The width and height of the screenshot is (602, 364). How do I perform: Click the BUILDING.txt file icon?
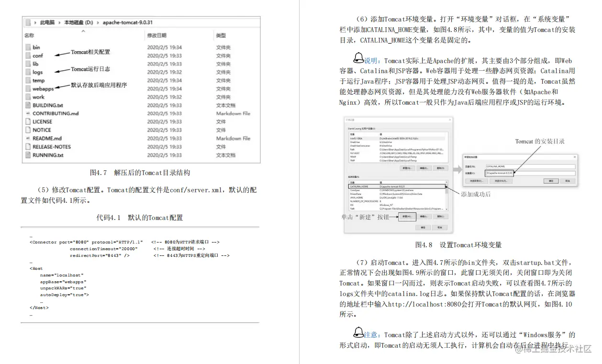[x=28, y=105]
